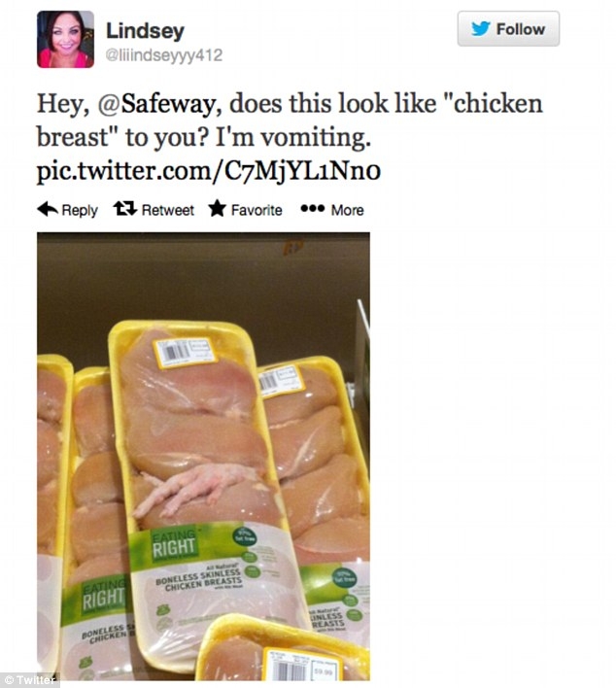Open the three-dot More icon
This screenshot has width=616, height=688.
pos(313,208)
